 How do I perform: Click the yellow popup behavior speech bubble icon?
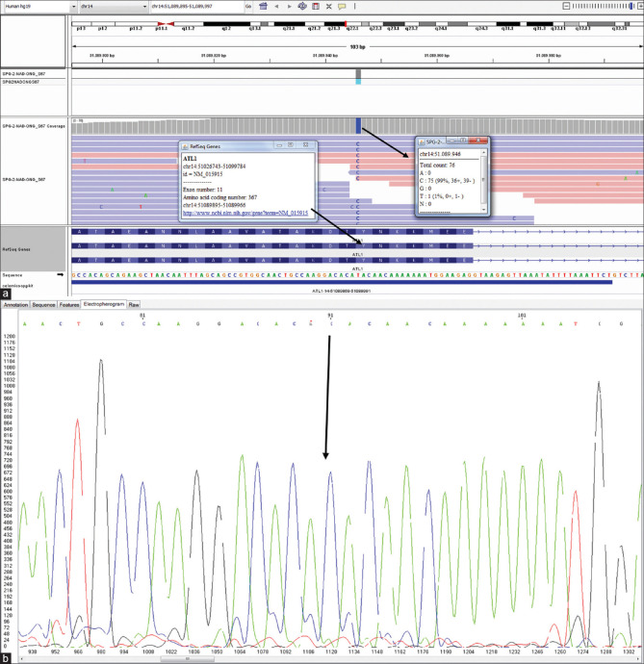click(342, 6)
